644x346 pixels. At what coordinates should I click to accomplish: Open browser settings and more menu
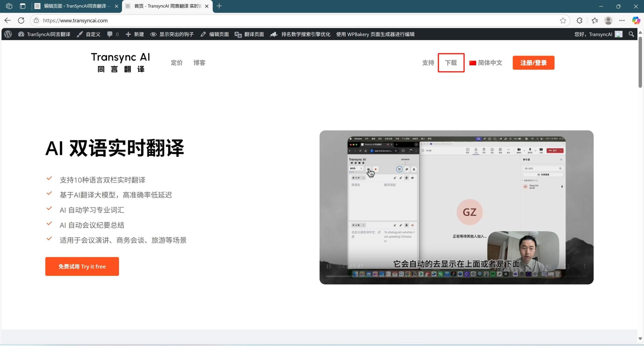coord(622,20)
